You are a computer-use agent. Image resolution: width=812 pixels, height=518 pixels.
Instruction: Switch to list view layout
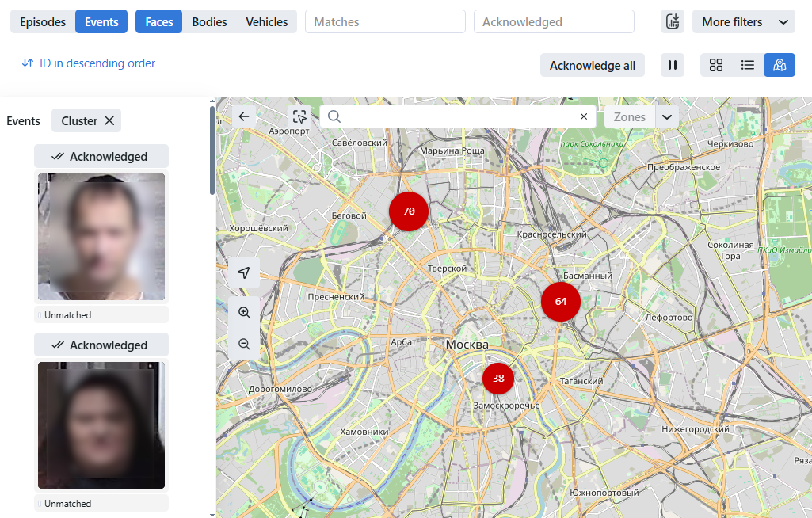coord(747,65)
